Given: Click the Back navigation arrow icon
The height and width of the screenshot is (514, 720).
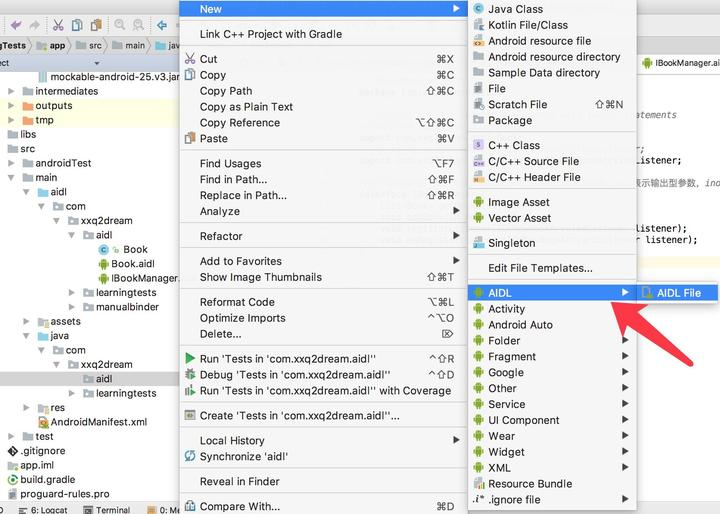Looking at the screenshot, I should click(162, 25).
